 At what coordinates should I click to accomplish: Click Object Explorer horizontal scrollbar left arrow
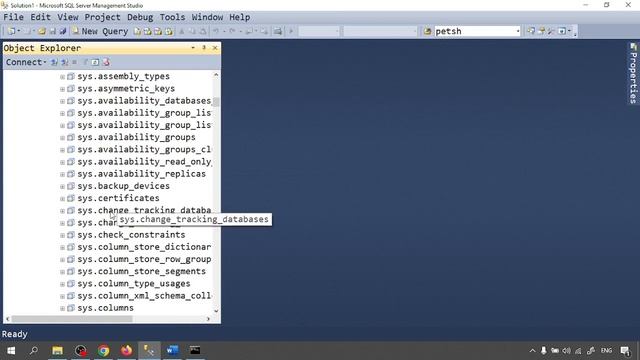tap(7, 319)
